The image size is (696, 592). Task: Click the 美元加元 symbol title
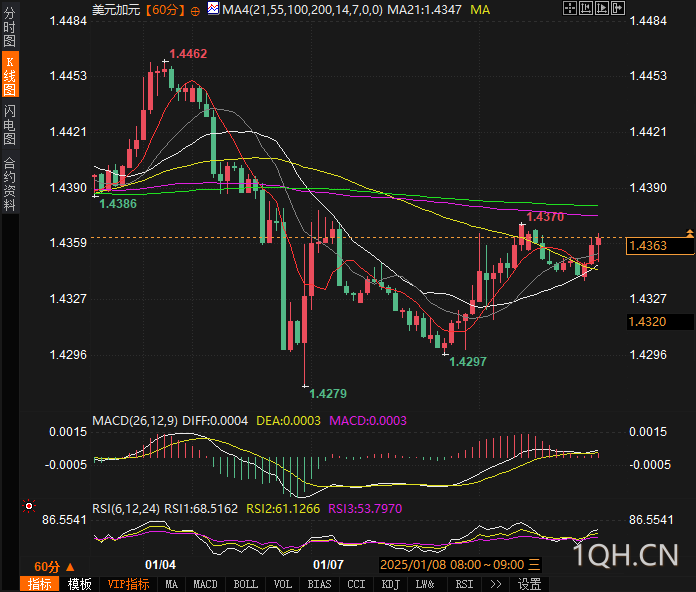point(116,9)
